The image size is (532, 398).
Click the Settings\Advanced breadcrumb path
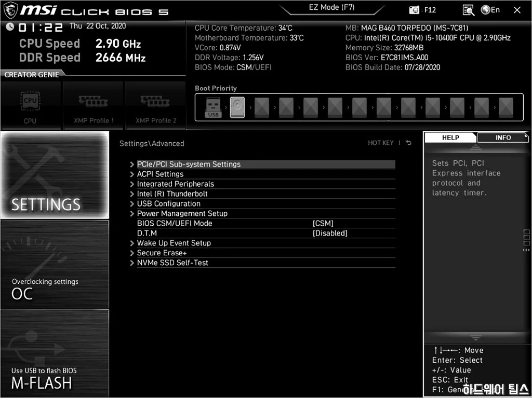tap(152, 143)
